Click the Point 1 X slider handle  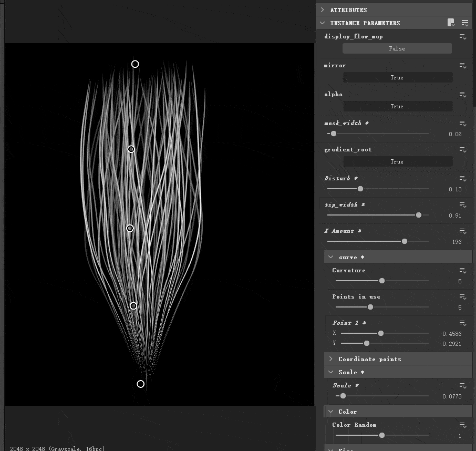pos(381,333)
